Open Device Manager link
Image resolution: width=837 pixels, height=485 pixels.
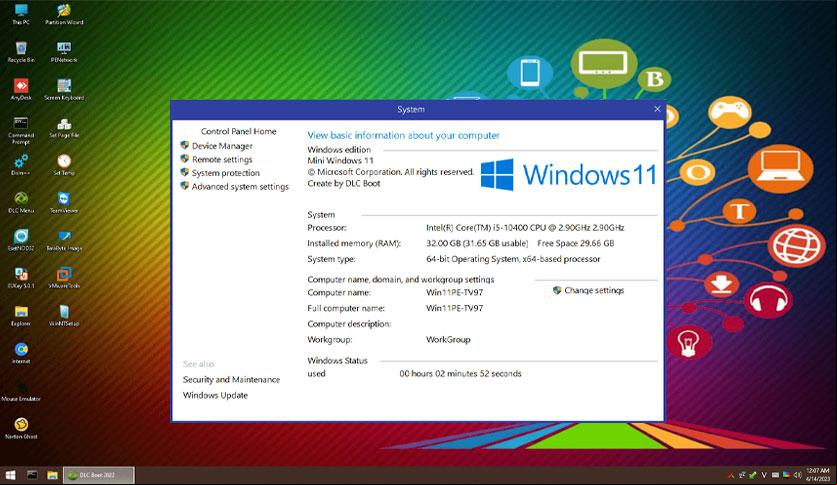pyautogui.click(x=222, y=146)
